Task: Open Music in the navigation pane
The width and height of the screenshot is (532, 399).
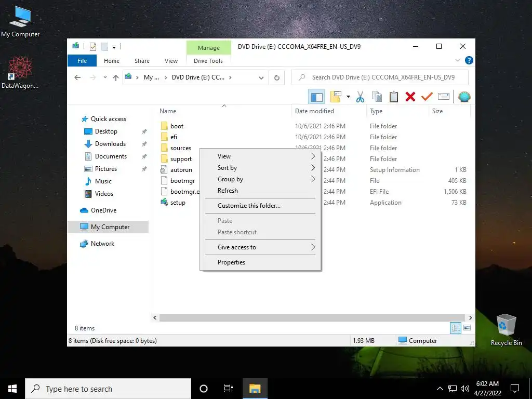Action: (103, 181)
